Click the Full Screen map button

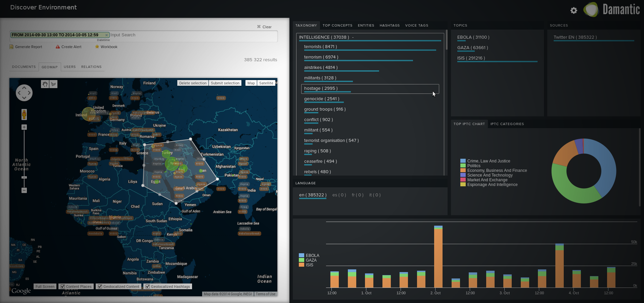45,287
